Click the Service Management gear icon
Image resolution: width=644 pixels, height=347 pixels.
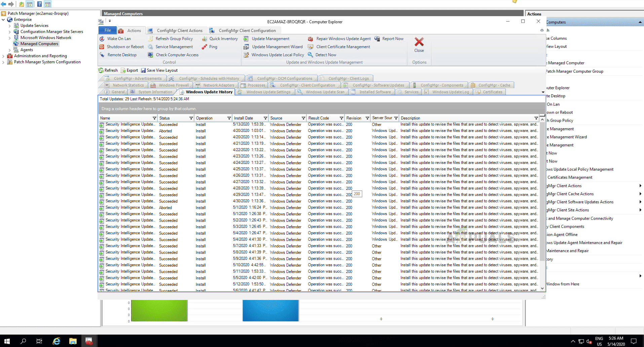(x=150, y=47)
